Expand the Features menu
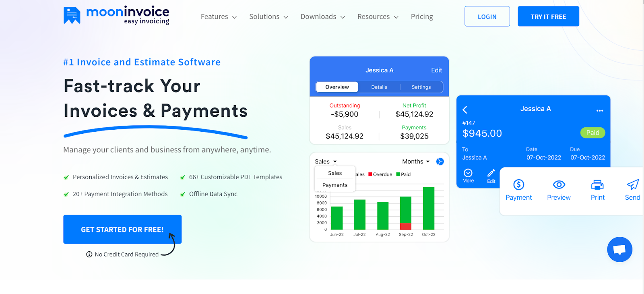 pos(219,17)
